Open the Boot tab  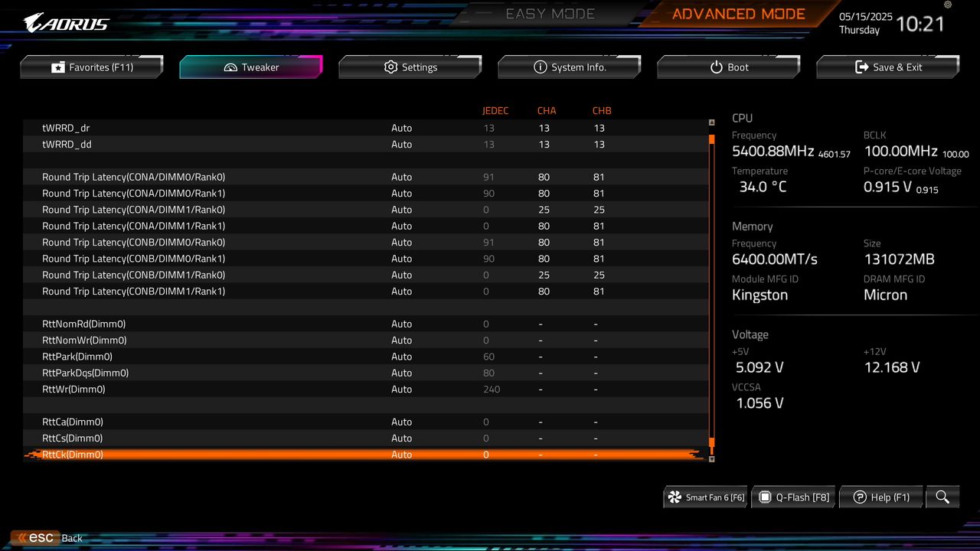click(x=729, y=67)
